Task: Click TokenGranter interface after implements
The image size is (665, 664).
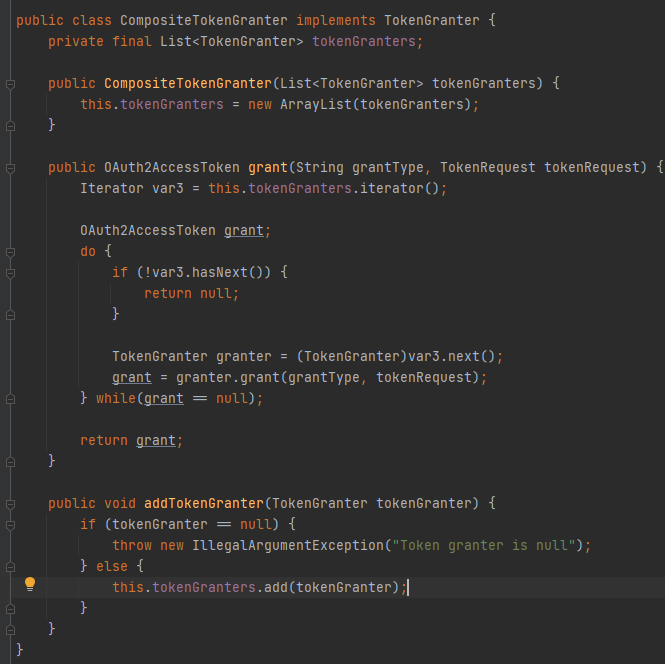Action: [432, 20]
